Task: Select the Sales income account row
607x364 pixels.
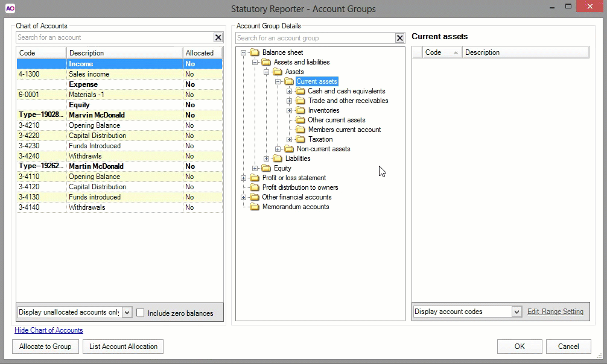Action: coord(89,74)
